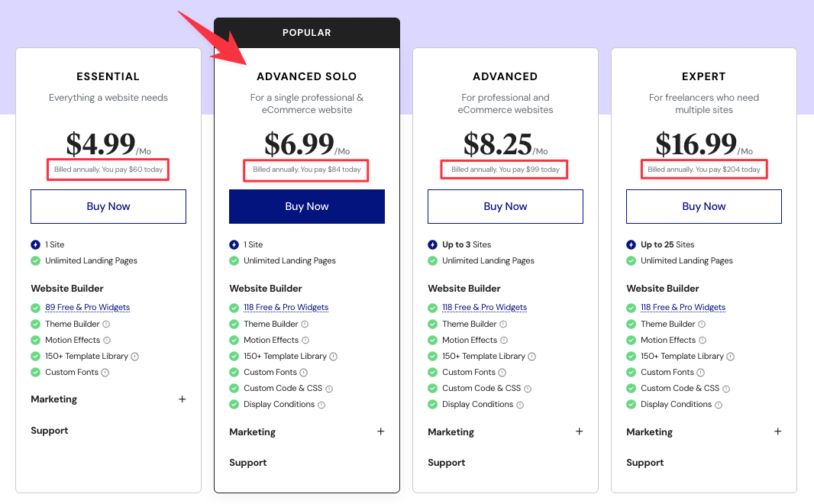Click the info icon for Custom Fonts in Advanced

pyautogui.click(x=503, y=372)
